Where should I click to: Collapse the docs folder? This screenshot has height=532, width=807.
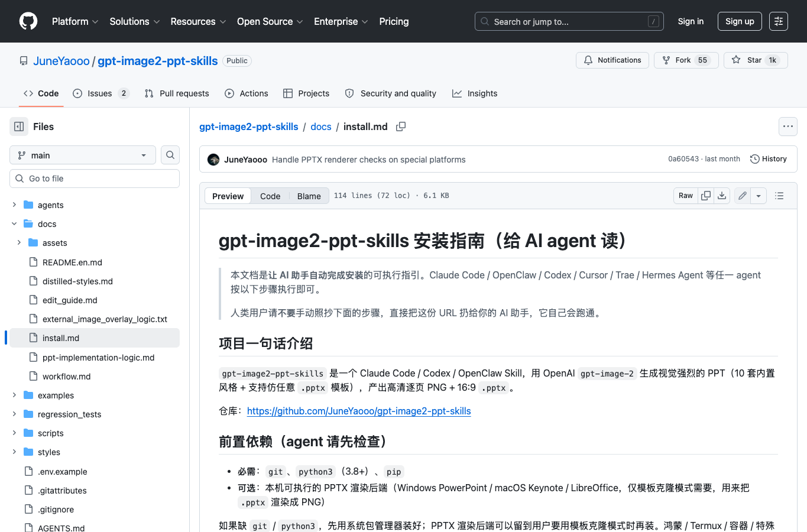14,223
